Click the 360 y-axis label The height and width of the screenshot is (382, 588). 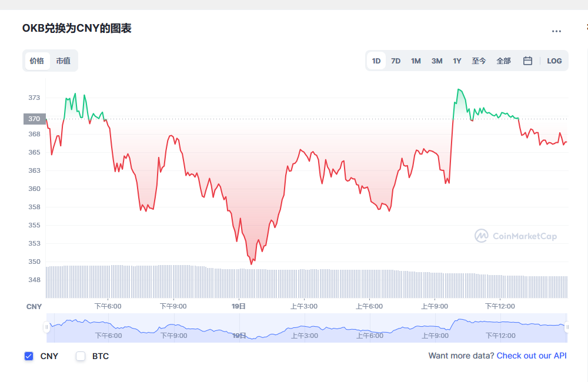(x=34, y=189)
